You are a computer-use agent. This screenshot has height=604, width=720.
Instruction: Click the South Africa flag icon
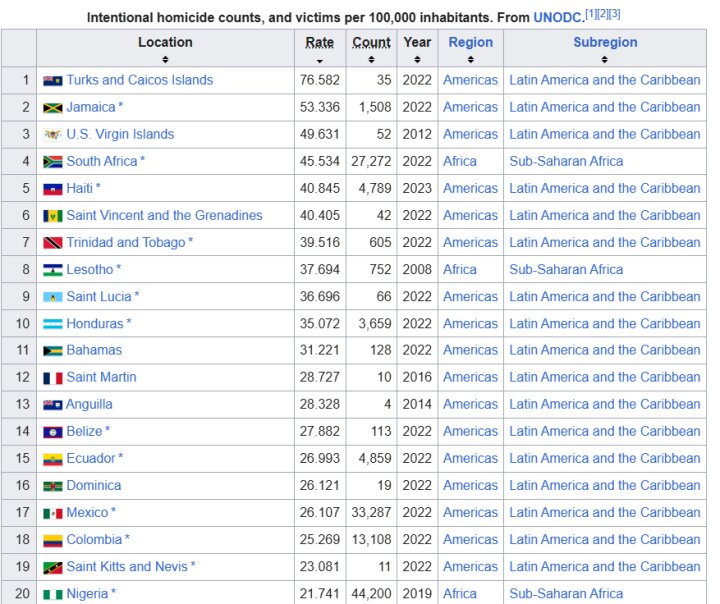point(53,162)
